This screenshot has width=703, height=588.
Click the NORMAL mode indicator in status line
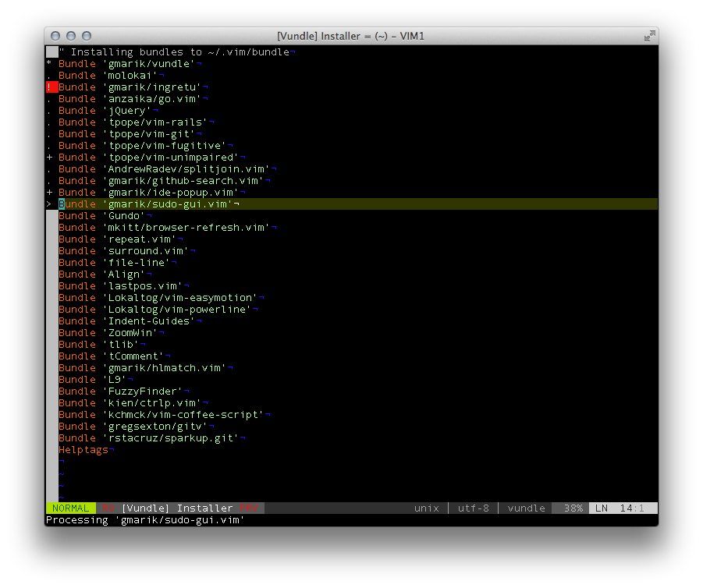(x=70, y=508)
